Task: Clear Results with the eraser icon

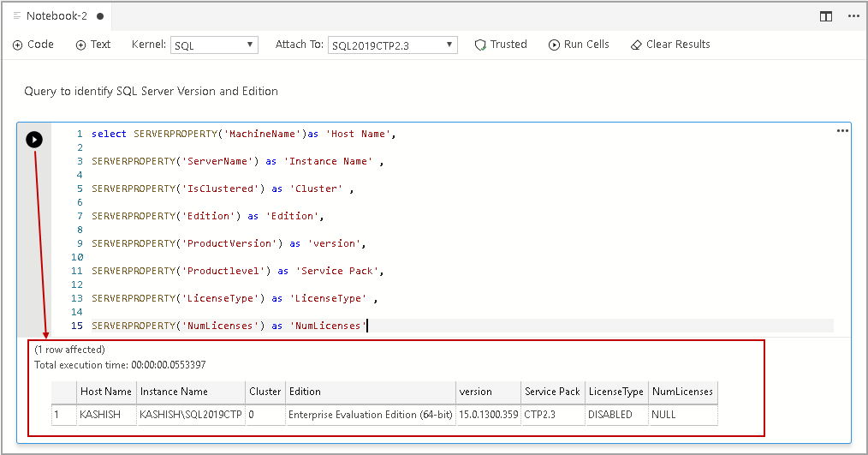Action: 636,45
